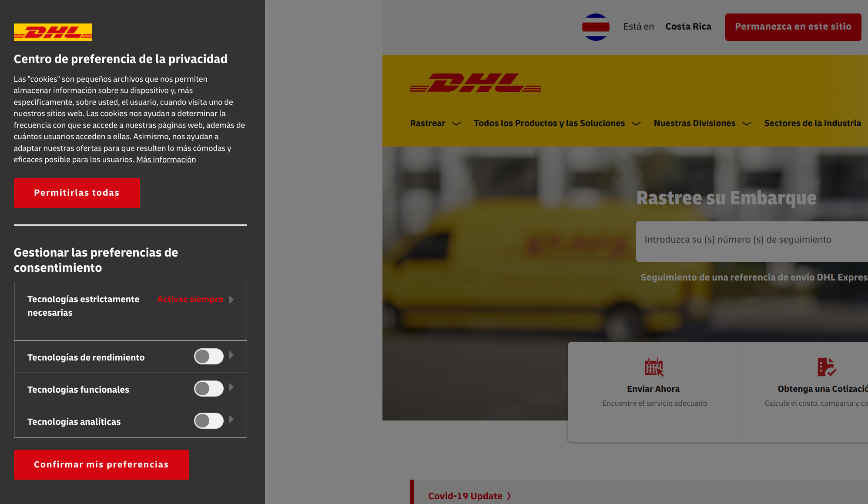Click Permitirlas todas button
This screenshot has width=868, height=504.
click(x=77, y=193)
